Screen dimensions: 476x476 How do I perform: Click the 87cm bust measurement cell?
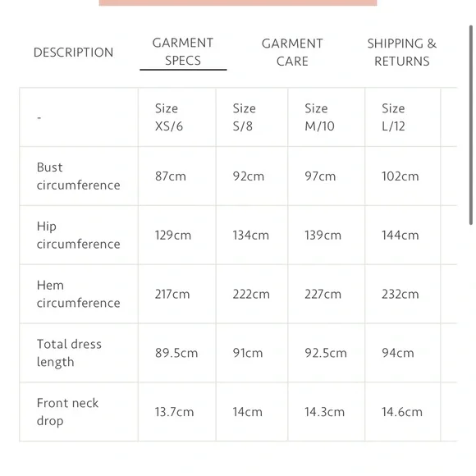coord(177,176)
